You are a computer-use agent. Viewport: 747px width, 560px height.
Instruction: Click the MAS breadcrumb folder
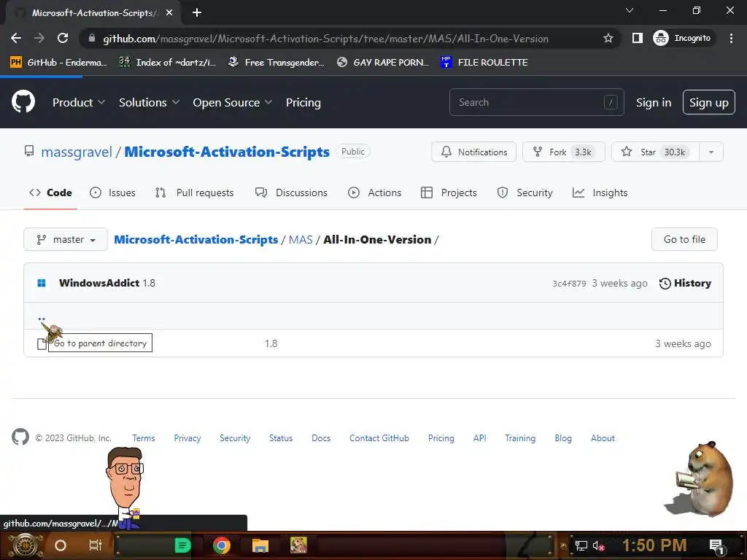(x=301, y=239)
